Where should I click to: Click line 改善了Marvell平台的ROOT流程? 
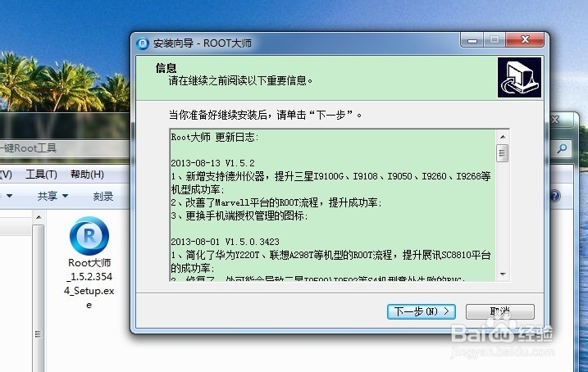point(276,202)
